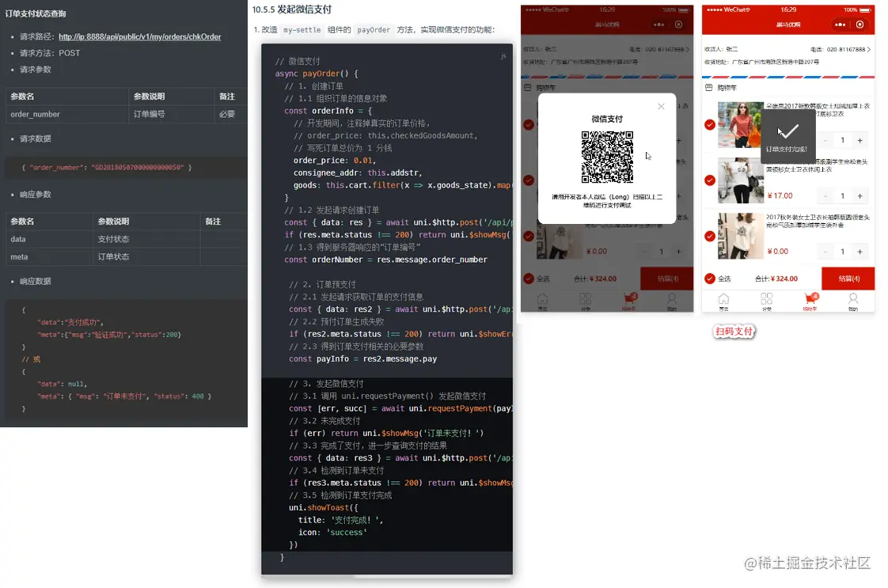
Task: Select quantity field of ¥17.00 item on payment-complete phone
Action: coord(843,196)
